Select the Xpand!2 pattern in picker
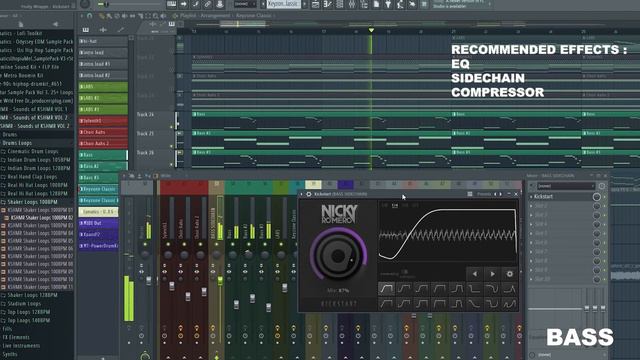 98,235
